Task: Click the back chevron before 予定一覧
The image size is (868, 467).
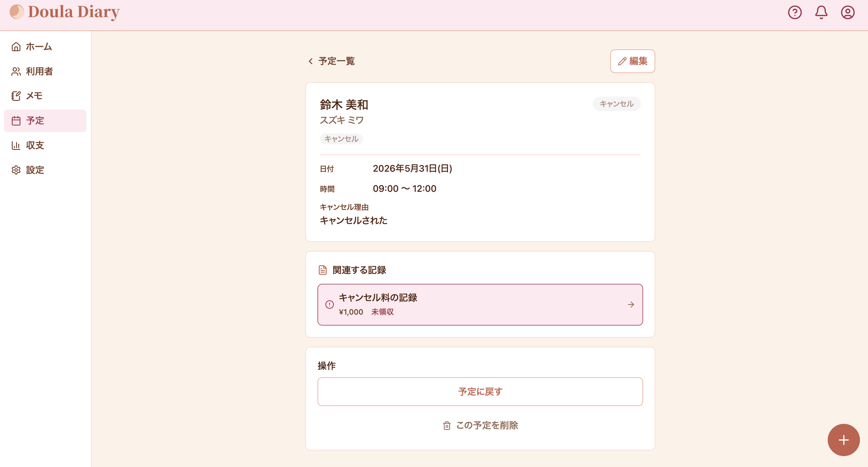Action: click(x=310, y=61)
